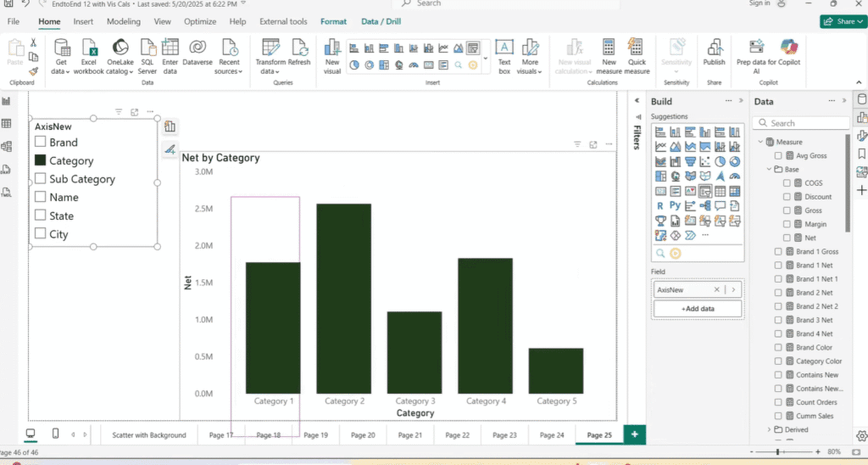Select the Python visual in Build pane
This screenshot has width=868, height=465.
(x=675, y=205)
